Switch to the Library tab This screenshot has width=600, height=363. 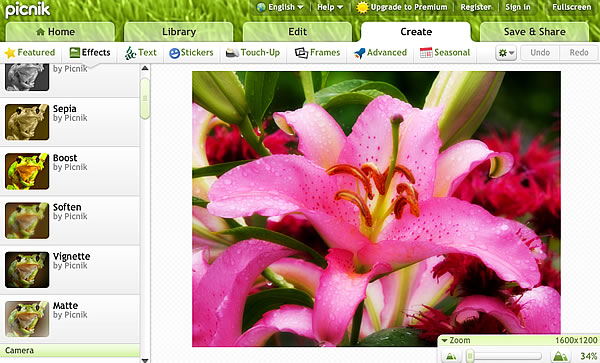tap(179, 32)
